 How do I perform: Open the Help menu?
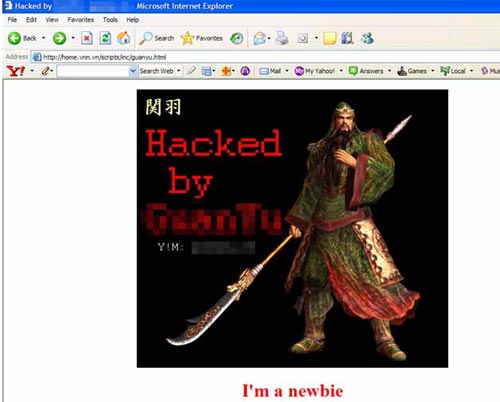(x=132, y=20)
